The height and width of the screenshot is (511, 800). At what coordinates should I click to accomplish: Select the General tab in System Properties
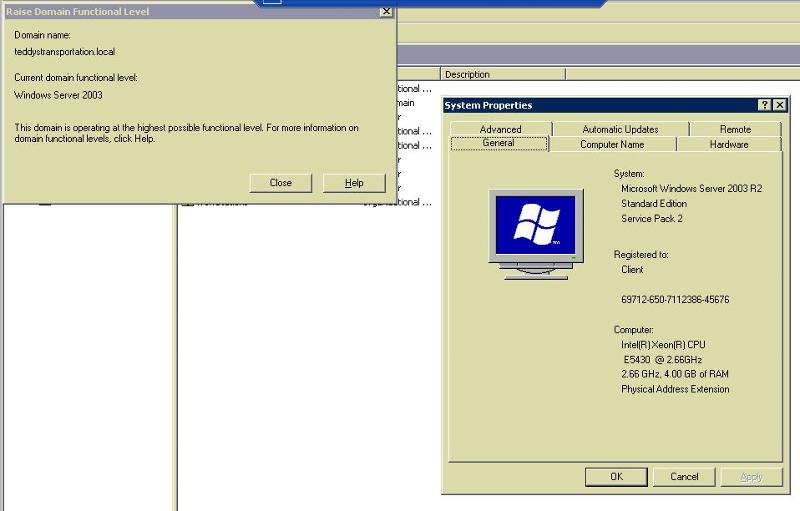tap(498, 143)
